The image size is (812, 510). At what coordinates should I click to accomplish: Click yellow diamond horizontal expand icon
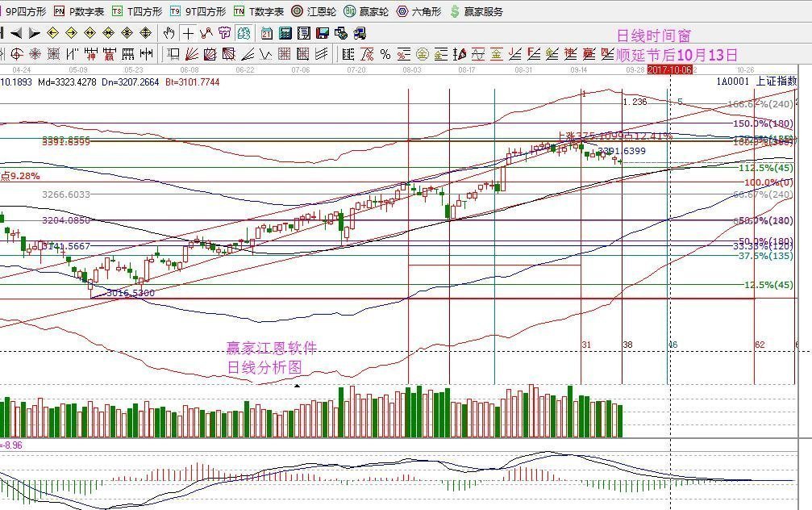[90, 33]
